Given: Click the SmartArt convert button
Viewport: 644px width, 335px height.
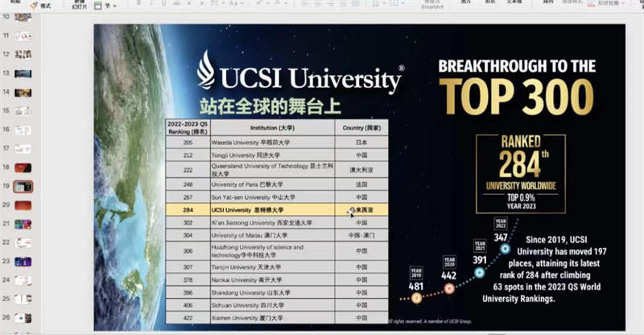Looking at the screenshot, I should click(x=432, y=4).
